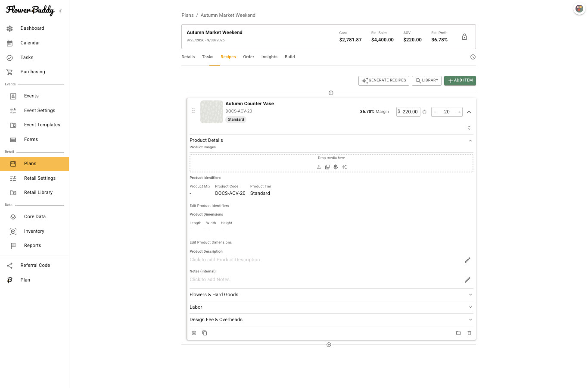Open Calendar in sidebar
The height and width of the screenshot is (388, 588).
(34, 43)
